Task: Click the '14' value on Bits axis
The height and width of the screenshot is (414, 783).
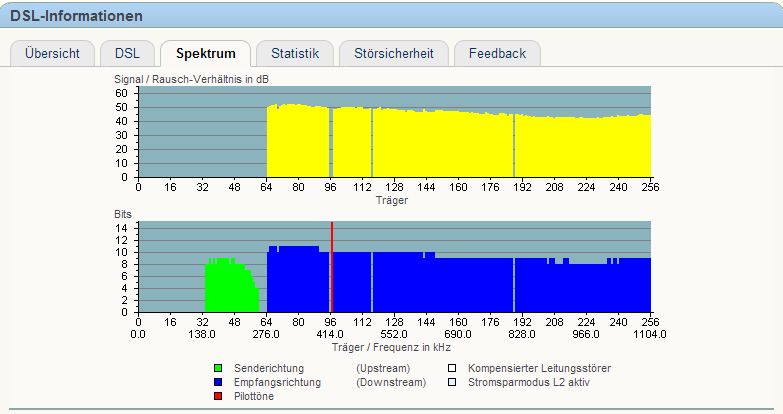Action: point(121,228)
